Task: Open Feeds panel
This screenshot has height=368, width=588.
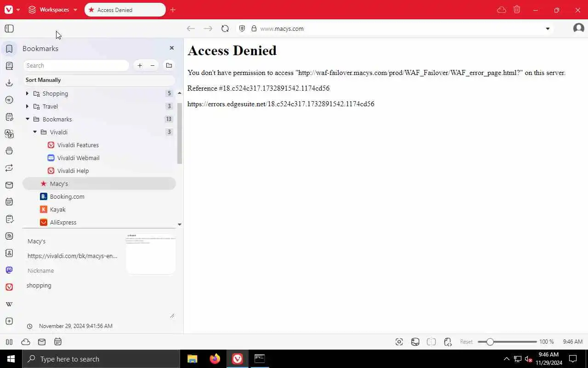Action: click(9, 236)
